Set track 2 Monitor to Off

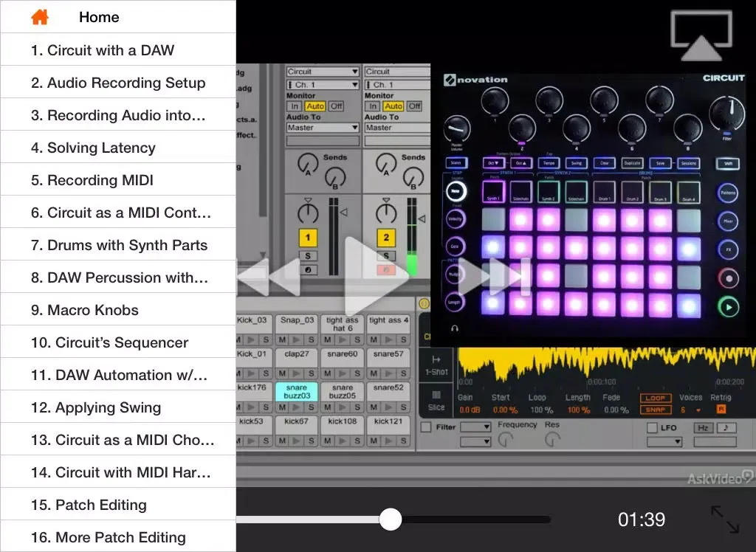414,106
